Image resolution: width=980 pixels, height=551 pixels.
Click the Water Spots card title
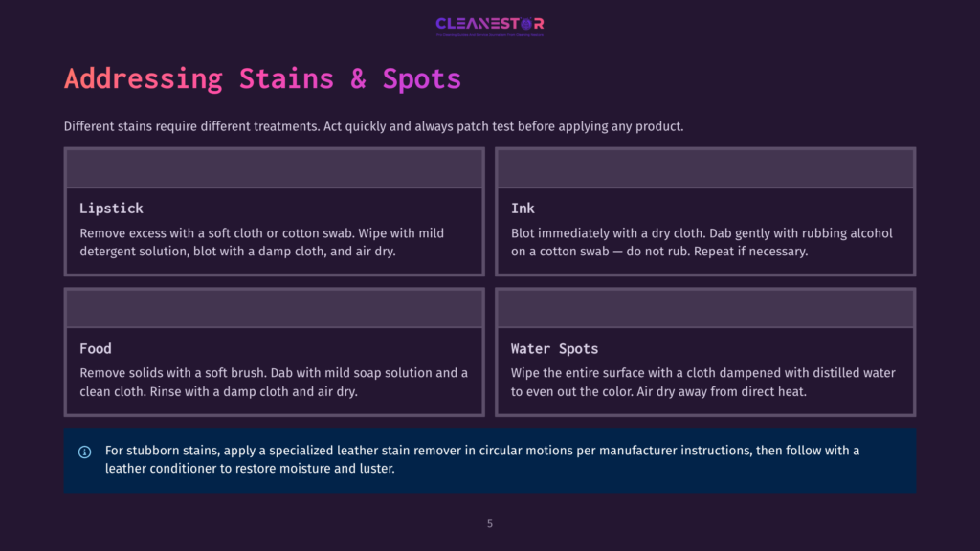pos(554,348)
